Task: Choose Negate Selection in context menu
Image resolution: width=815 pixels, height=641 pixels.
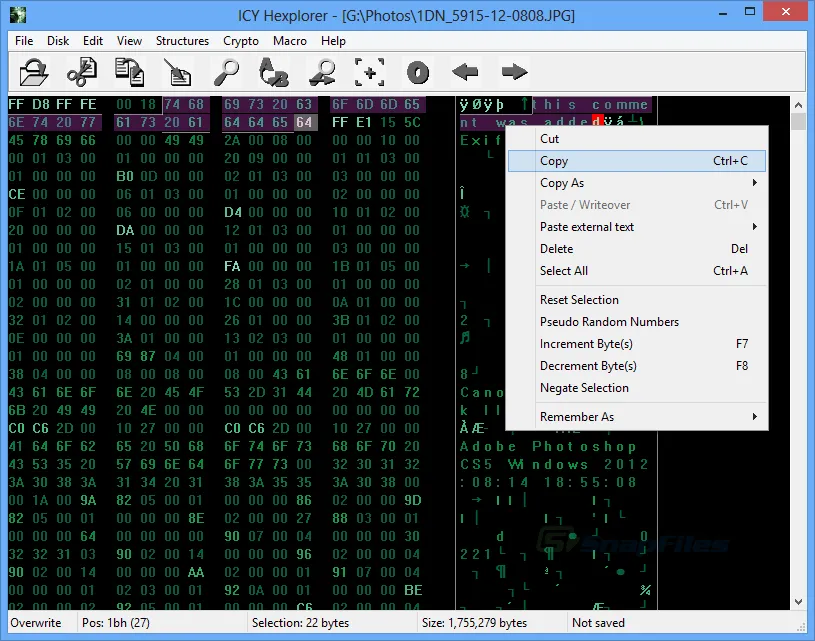Action: [637, 388]
